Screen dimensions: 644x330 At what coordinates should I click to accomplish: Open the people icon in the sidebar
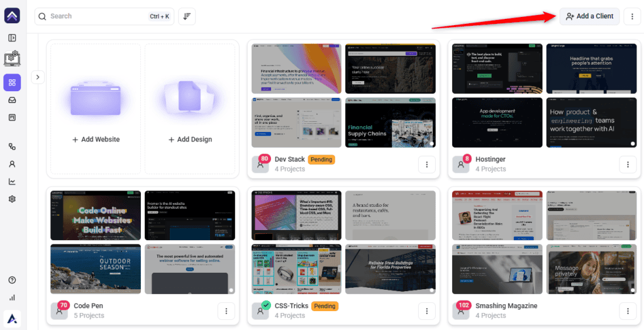[x=12, y=164]
